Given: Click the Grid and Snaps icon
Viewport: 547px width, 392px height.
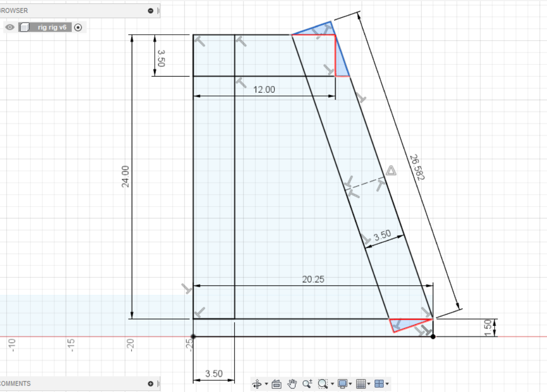Looking at the screenshot, I should [361, 384].
